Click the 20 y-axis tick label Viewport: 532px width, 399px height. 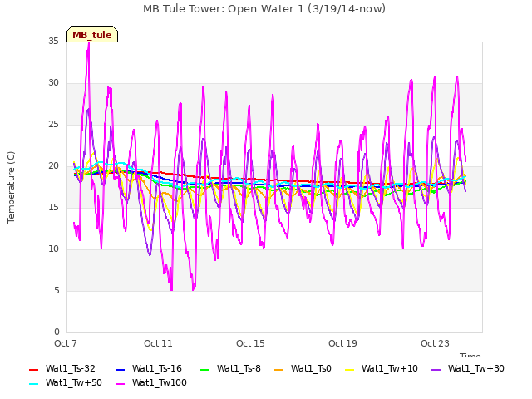click(53, 166)
